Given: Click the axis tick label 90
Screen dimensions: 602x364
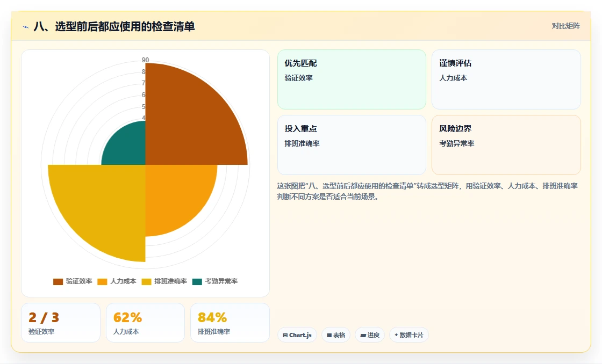Looking at the screenshot, I should pos(145,60).
